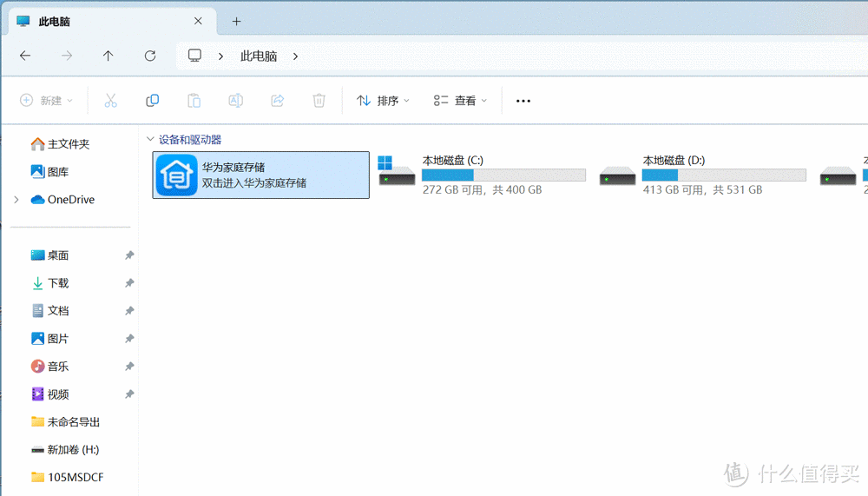
Task: Go back with the back arrow
Action: (x=25, y=56)
